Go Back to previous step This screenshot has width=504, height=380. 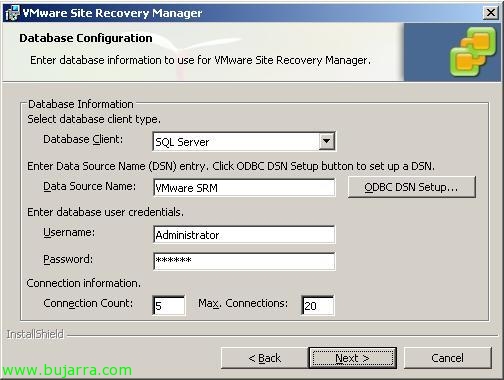point(264,358)
